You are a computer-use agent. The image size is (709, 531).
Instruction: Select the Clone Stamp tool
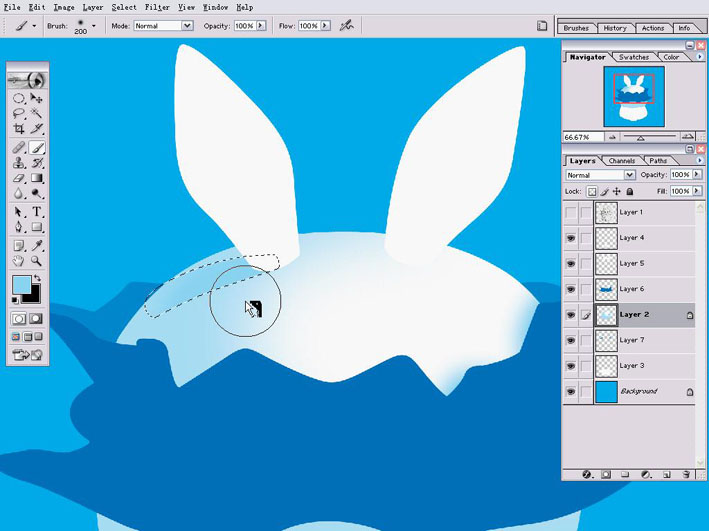19,163
